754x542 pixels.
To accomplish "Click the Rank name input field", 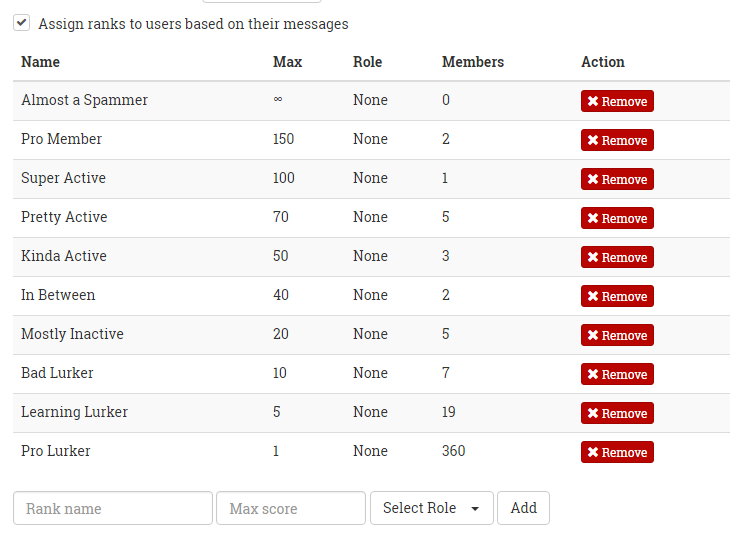I will tap(113, 508).
